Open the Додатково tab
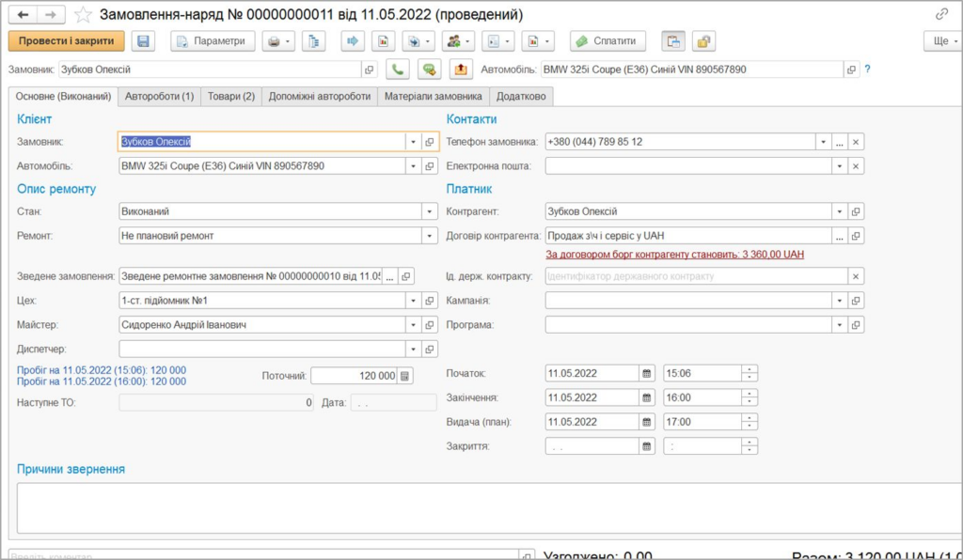This screenshot has width=963, height=560. (521, 96)
